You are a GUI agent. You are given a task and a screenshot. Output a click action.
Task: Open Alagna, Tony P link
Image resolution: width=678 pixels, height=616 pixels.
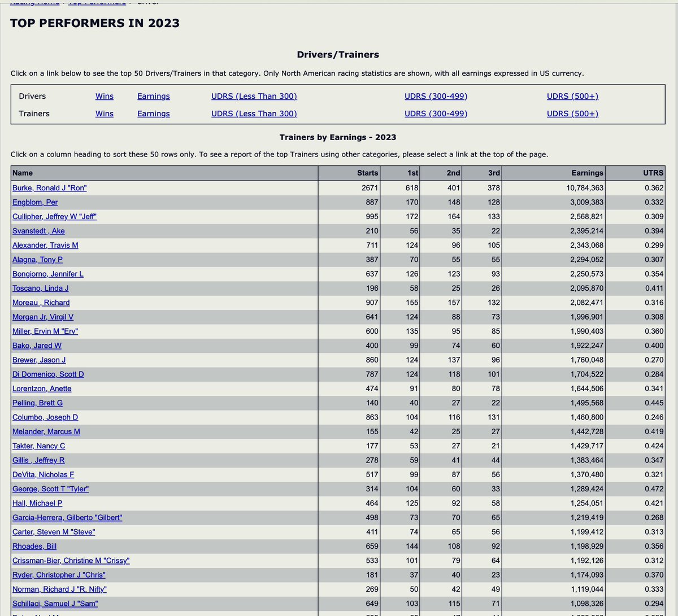pyautogui.click(x=37, y=259)
